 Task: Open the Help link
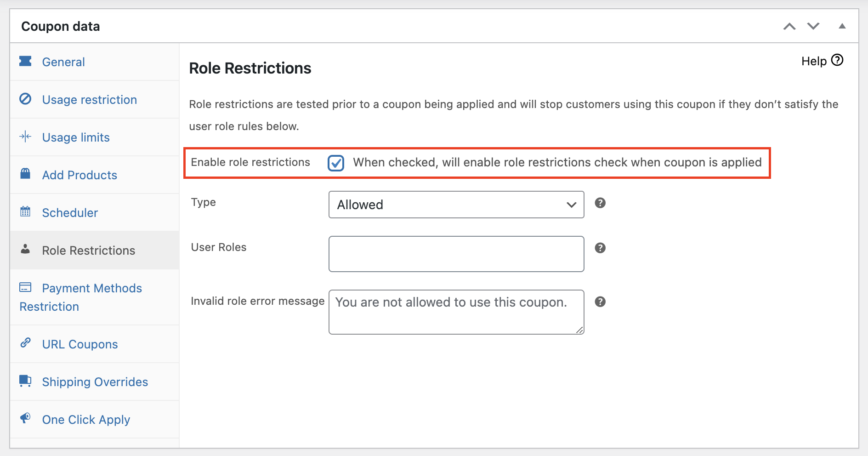click(x=822, y=61)
